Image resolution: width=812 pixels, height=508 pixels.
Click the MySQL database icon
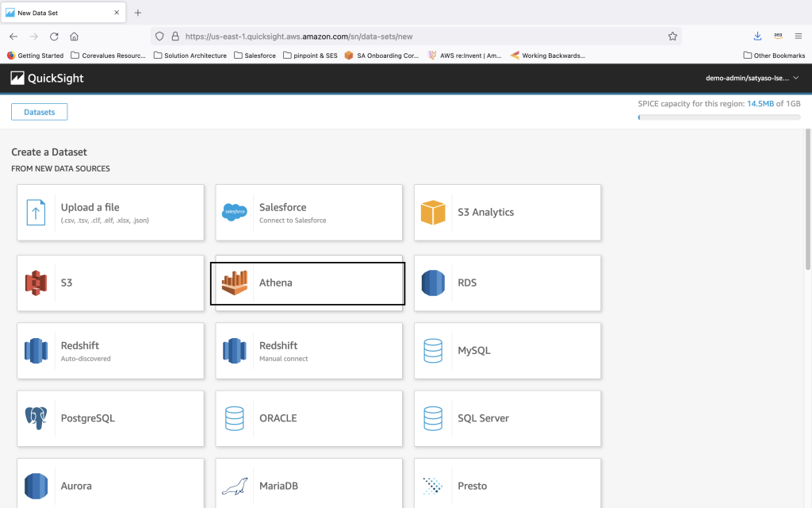click(x=433, y=351)
